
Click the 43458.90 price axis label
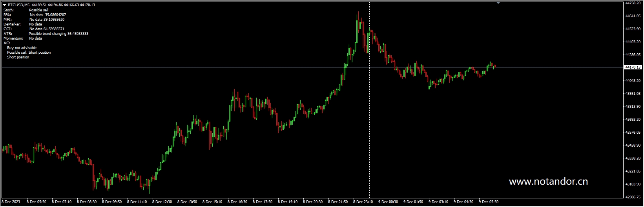[x=633, y=145]
